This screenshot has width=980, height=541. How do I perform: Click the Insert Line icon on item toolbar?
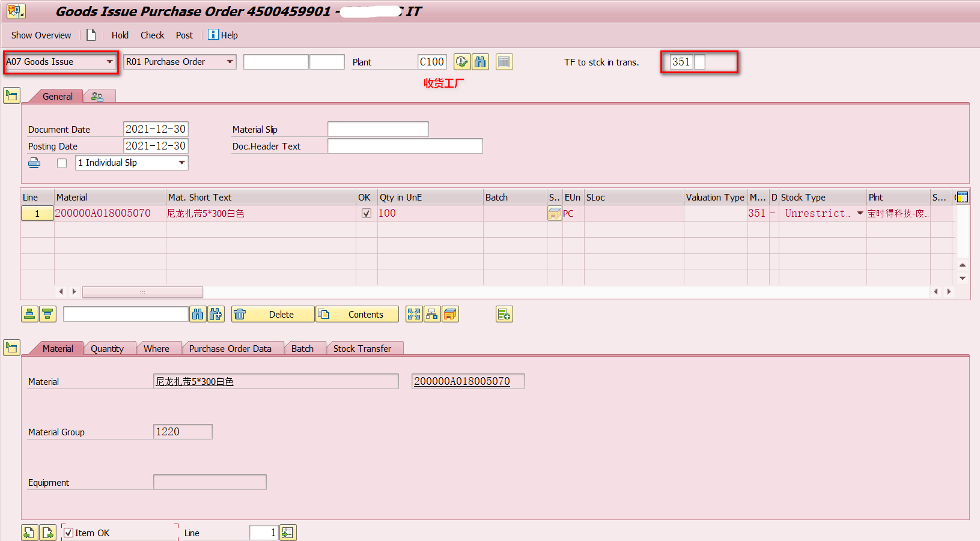point(504,313)
